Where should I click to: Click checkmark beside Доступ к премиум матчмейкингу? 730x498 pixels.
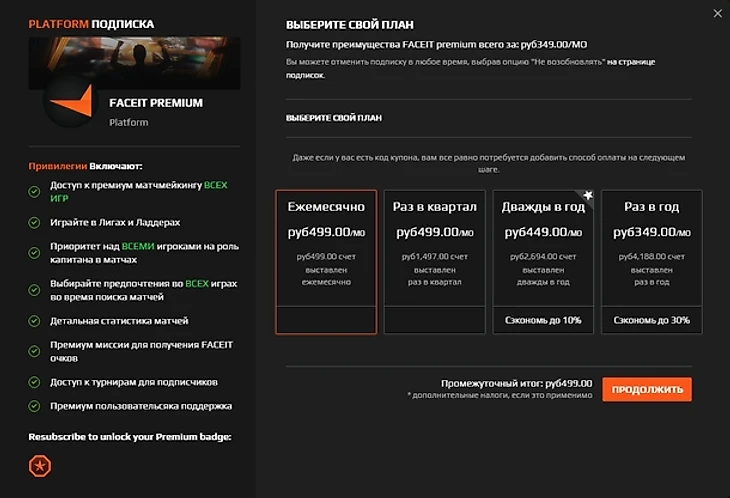coord(34,192)
